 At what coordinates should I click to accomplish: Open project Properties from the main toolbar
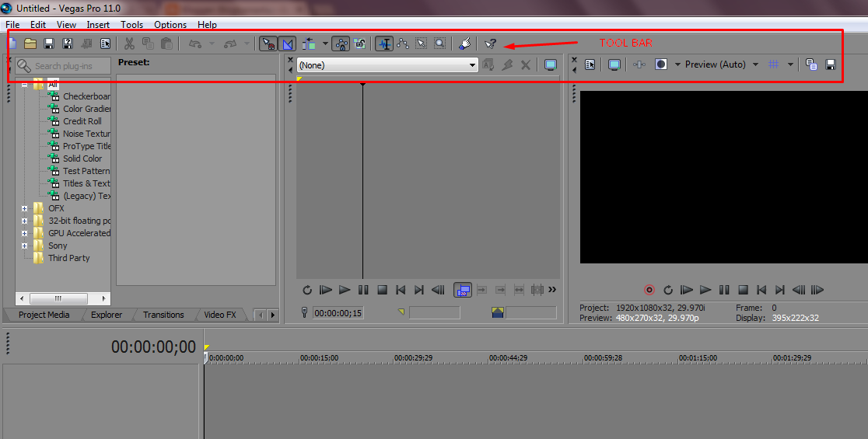click(x=105, y=44)
